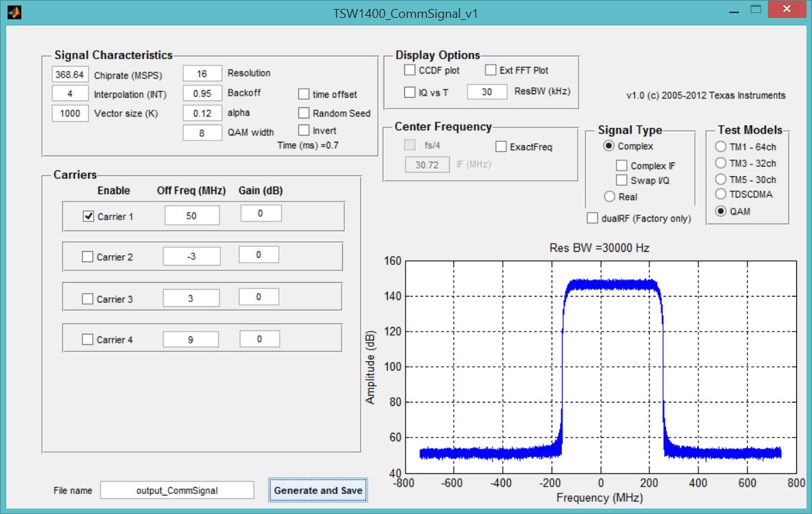
Task: Enable Random Seed checkbox
Action: pos(304,113)
